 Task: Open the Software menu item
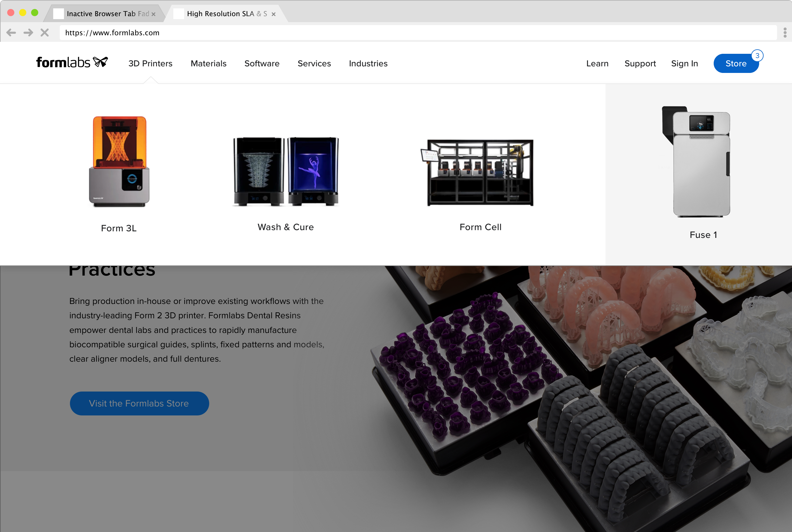262,63
